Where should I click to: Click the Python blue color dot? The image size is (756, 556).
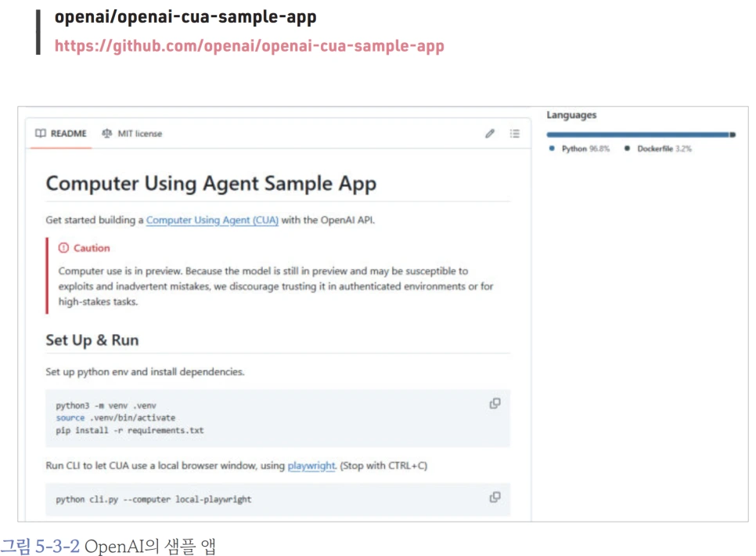pyautogui.click(x=552, y=149)
